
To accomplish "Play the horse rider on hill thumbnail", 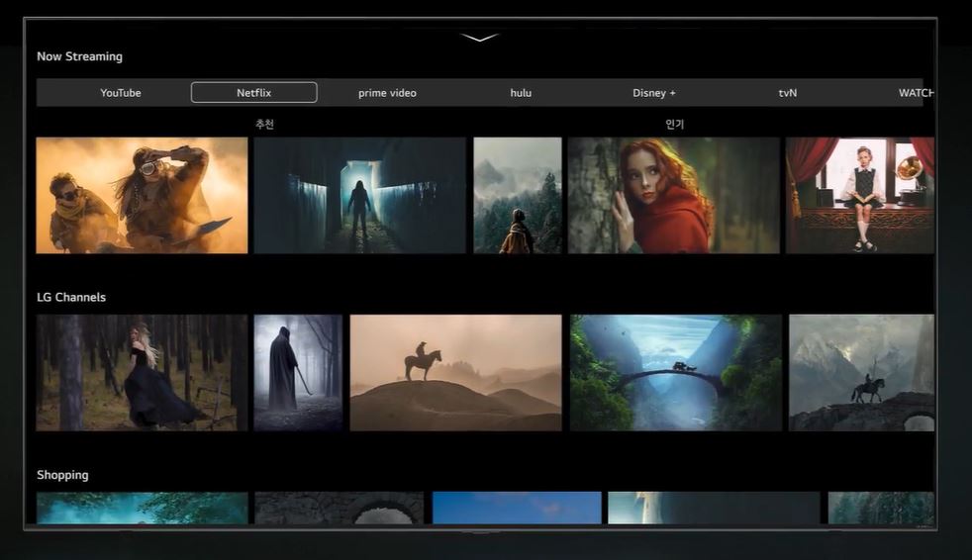I will pyautogui.click(x=455, y=373).
